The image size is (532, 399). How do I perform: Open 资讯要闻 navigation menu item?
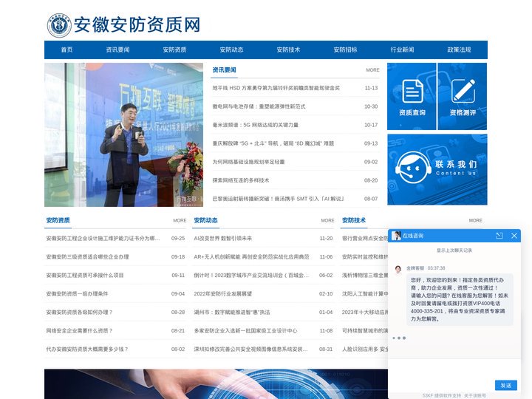click(117, 50)
